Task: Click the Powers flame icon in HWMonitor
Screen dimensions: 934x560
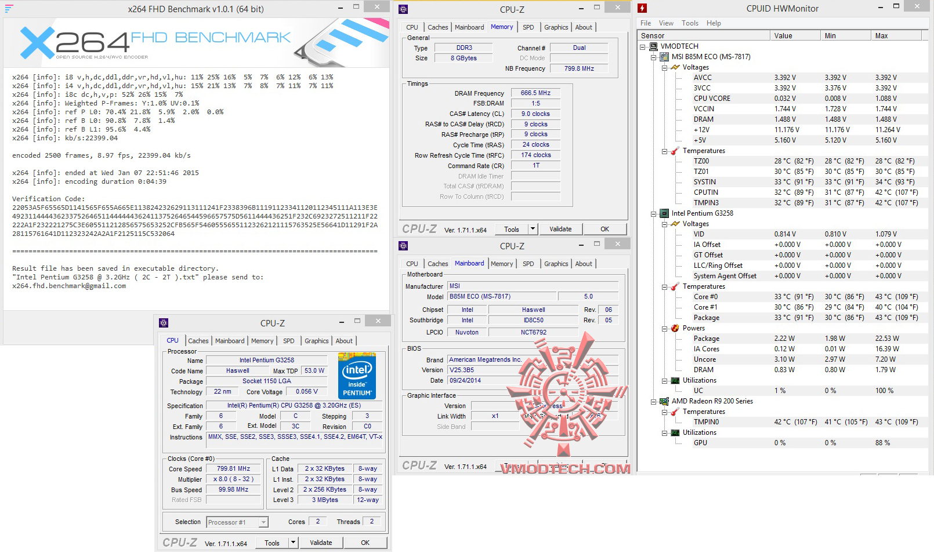Action: 675,328
